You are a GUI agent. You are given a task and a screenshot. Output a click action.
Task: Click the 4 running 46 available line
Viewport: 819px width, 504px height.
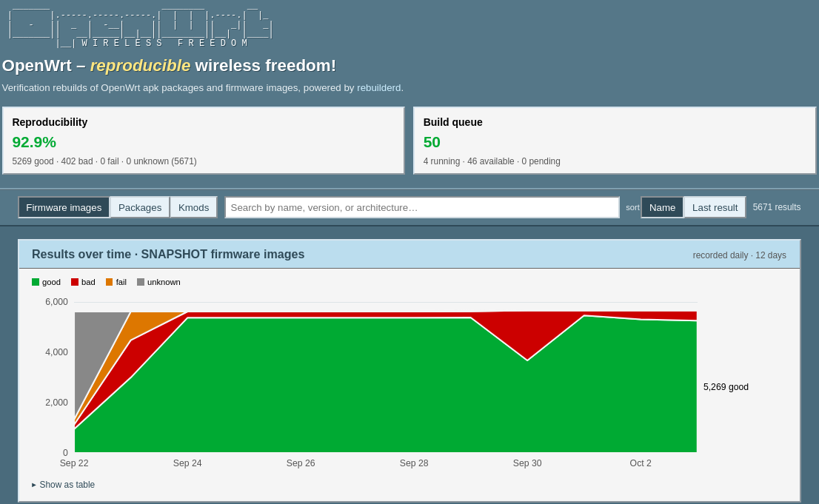[492, 161]
